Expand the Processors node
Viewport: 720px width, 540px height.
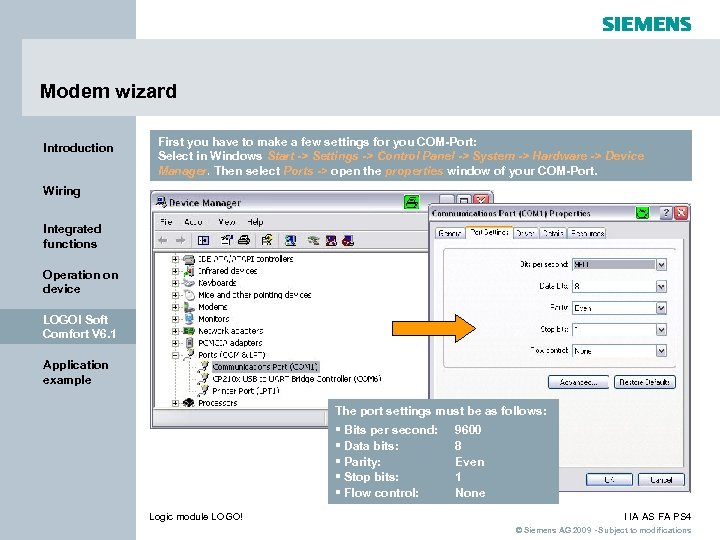pos(175,403)
